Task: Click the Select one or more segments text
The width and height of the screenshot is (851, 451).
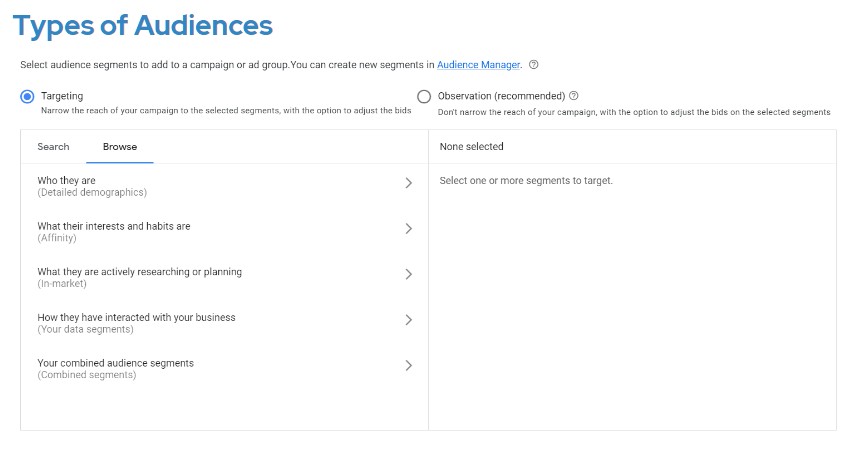Action: 526,181
